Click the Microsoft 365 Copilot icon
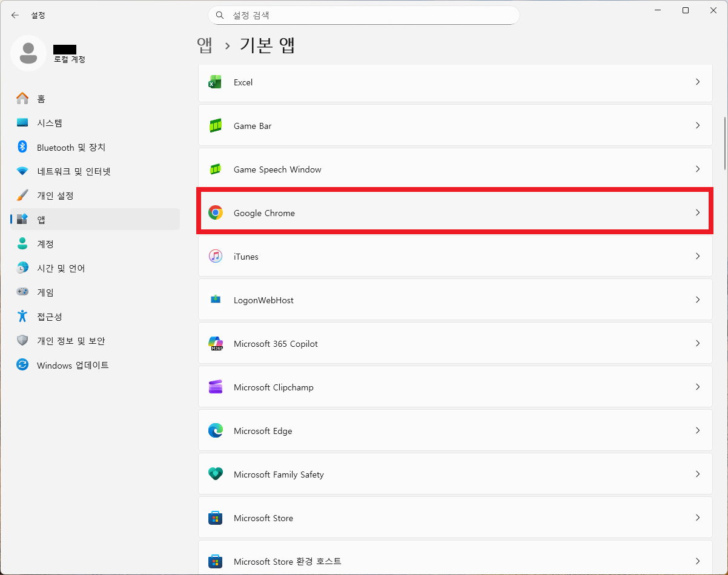This screenshot has height=575, width=728. (215, 343)
